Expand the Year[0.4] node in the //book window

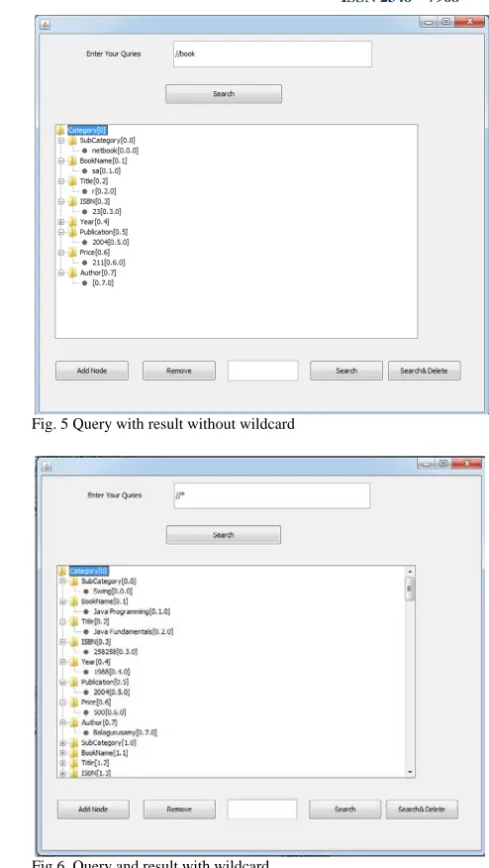point(61,221)
